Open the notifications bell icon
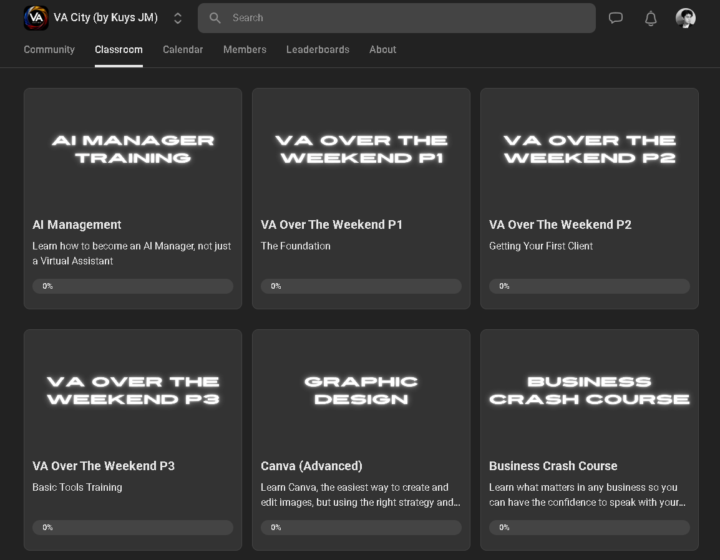 (651, 18)
